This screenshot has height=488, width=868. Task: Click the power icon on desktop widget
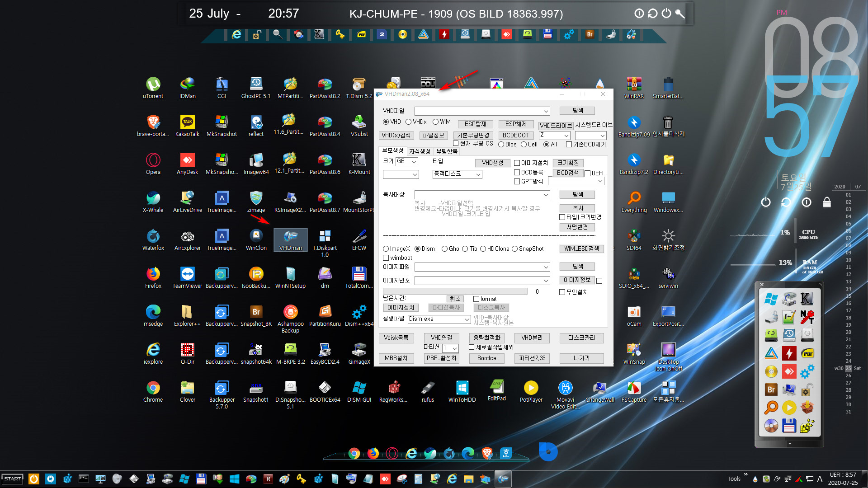765,202
